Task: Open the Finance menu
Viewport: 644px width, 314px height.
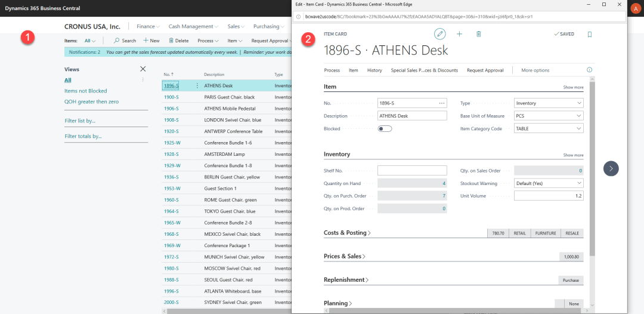Action: tap(148, 26)
